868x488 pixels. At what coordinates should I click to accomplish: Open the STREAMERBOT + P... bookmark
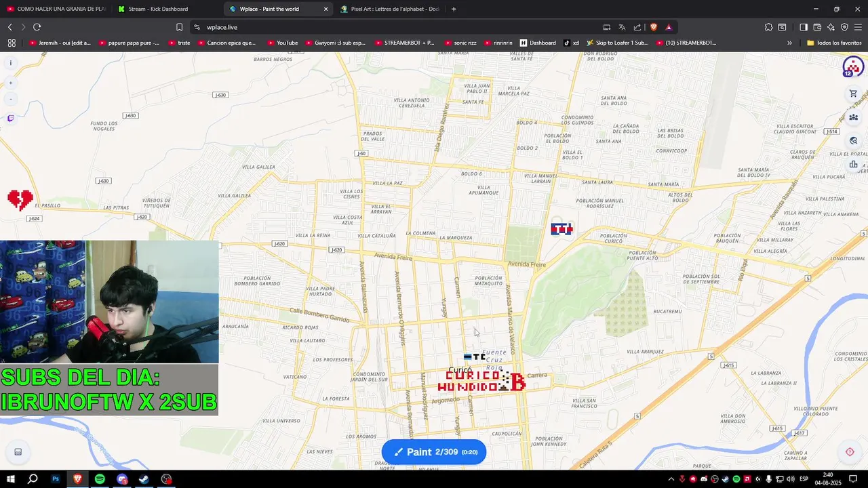[404, 43]
